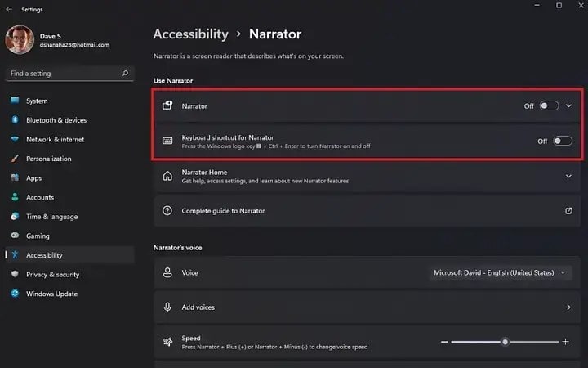Viewport: 588px width, 368px height.
Task: Click the keyboard icon for Narrator shortcut
Action: pos(167,141)
